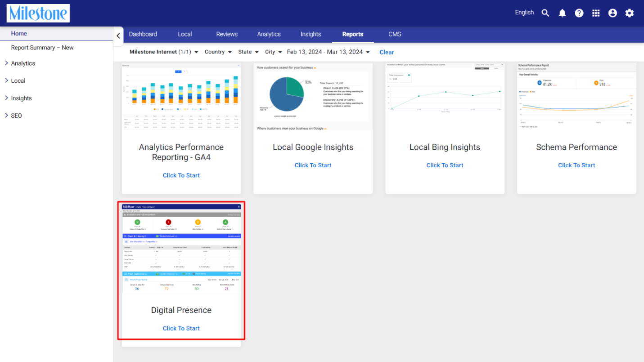Click the Digital Presence title
The image size is (644, 362).
[x=181, y=310]
